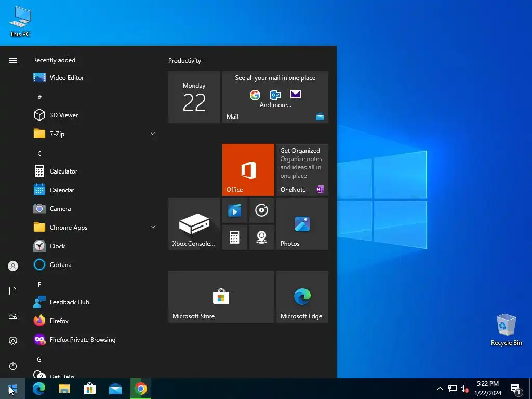Open Calendar from the app list

click(94, 190)
